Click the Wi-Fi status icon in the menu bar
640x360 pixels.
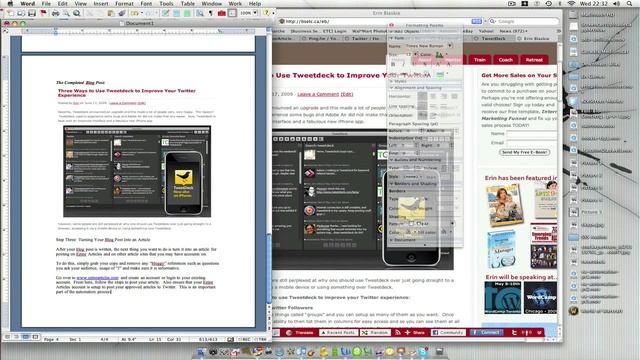(571, 3)
